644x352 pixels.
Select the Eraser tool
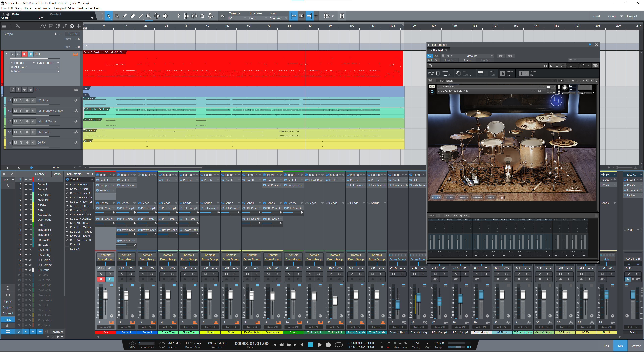click(x=133, y=16)
